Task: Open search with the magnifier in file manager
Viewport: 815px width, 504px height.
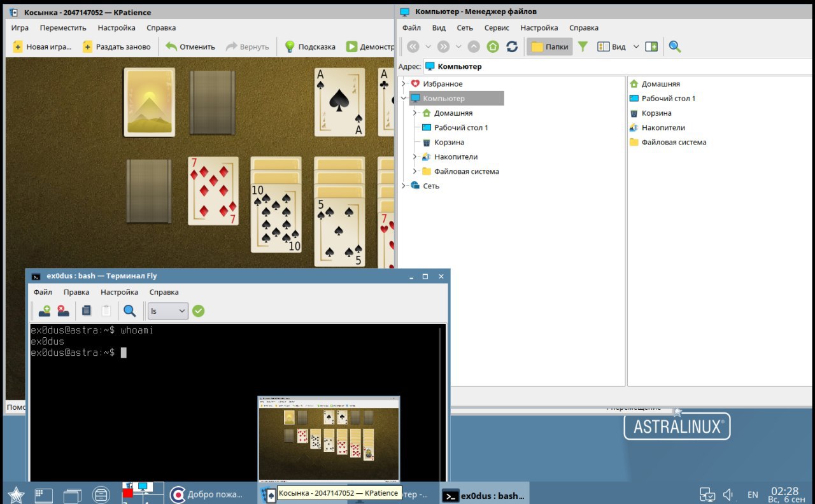Action: click(x=675, y=46)
